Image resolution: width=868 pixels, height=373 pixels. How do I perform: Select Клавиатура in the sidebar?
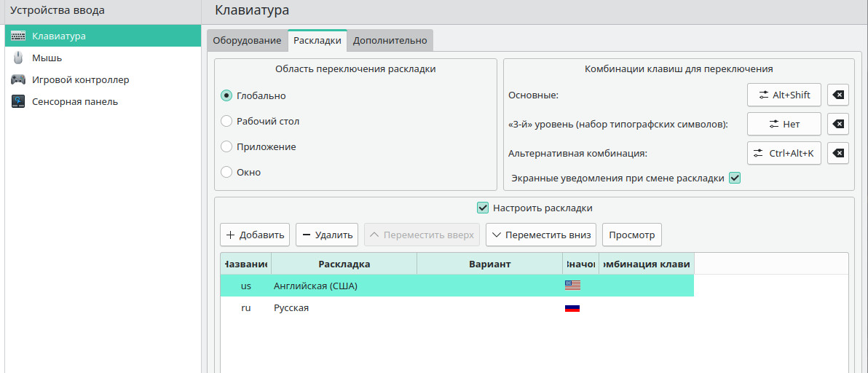click(x=59, y=36)
